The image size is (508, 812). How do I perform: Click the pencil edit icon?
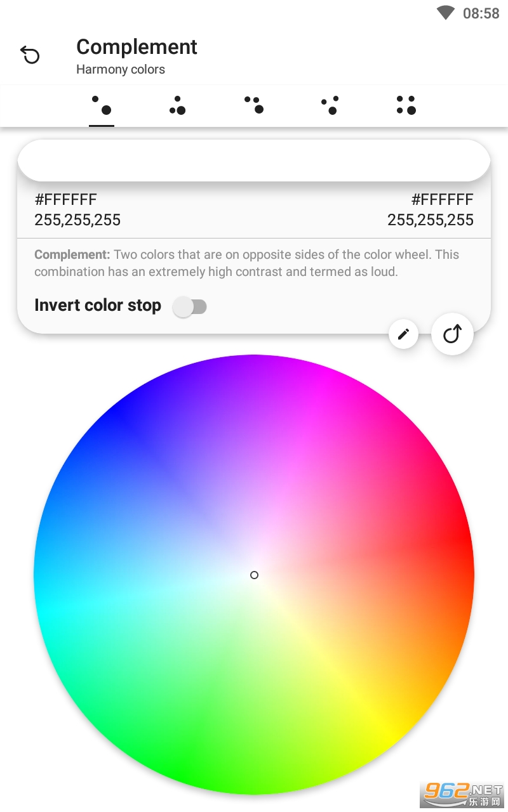403,334
